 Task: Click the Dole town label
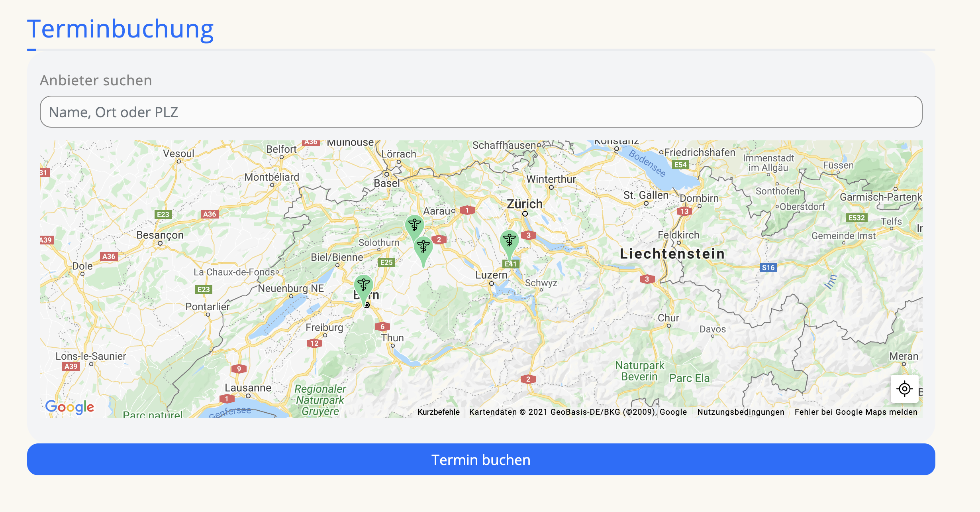click(x=82, y=266)
